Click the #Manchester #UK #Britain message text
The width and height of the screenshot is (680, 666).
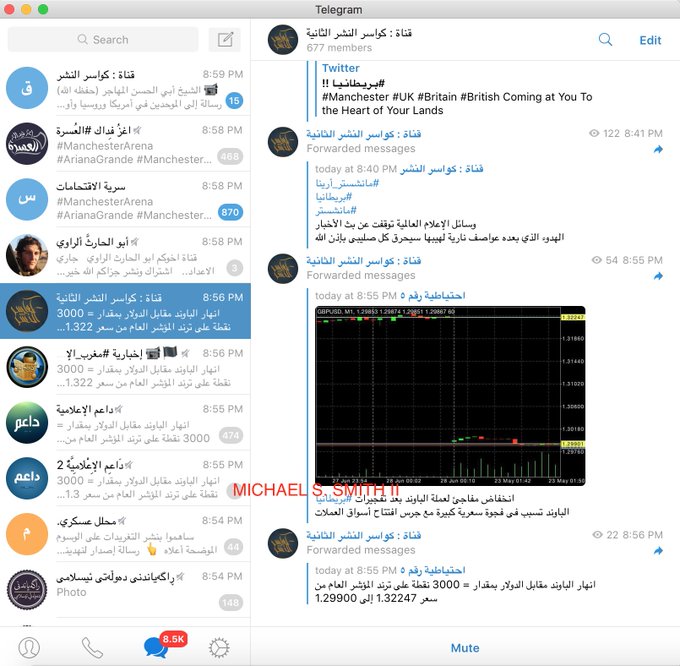457,103
